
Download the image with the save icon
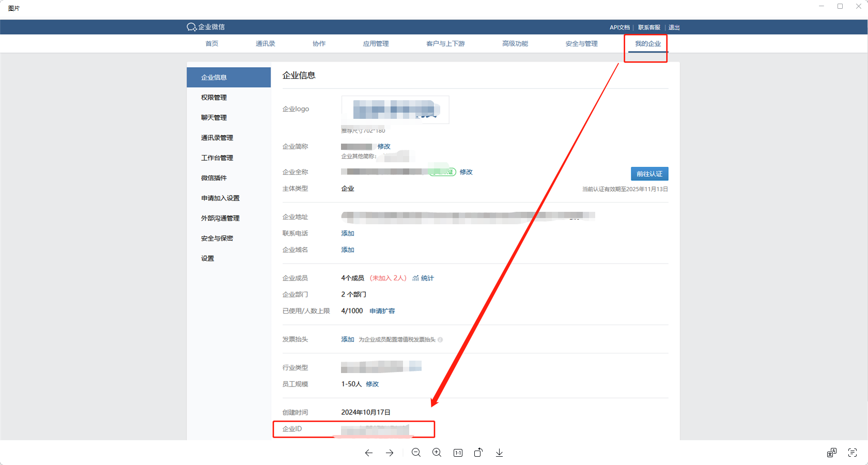(x=499, y=453)
